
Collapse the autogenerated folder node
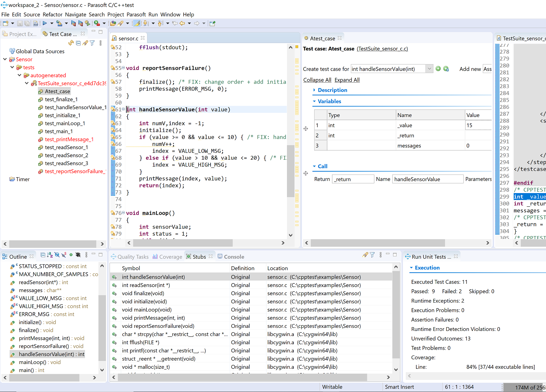(x=19, y=75)
